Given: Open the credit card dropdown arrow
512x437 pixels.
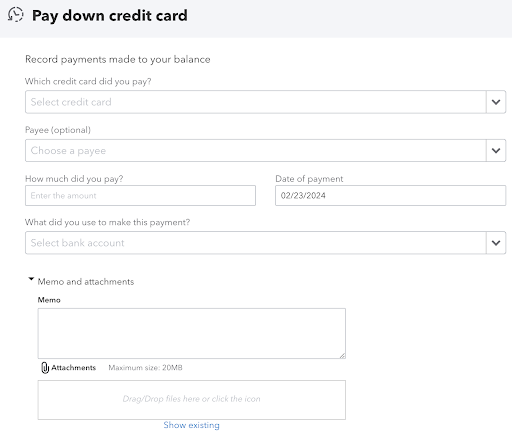Looking at the screenshot, I should coord(496,102).
